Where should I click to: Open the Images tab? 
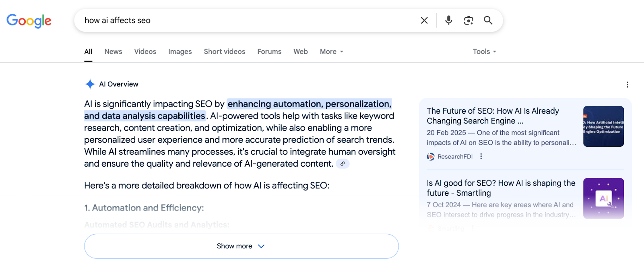coord(180,51)
